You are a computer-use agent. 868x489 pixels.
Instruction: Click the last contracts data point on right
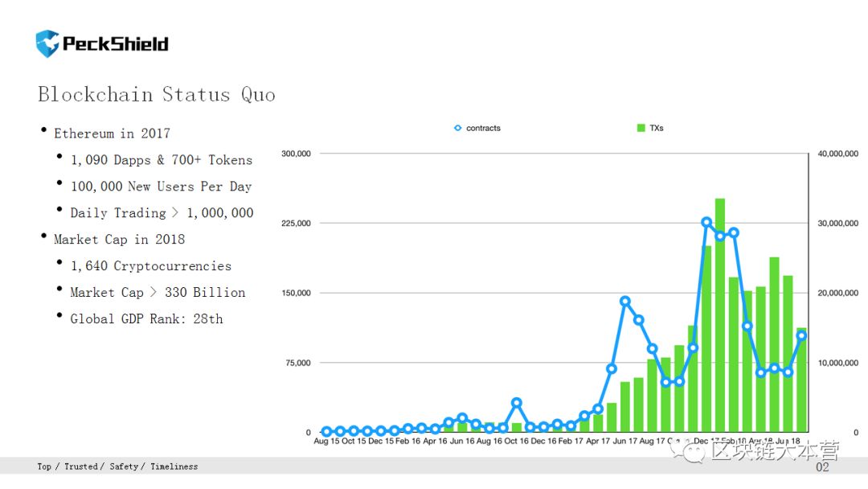click(x=801, y=335)
